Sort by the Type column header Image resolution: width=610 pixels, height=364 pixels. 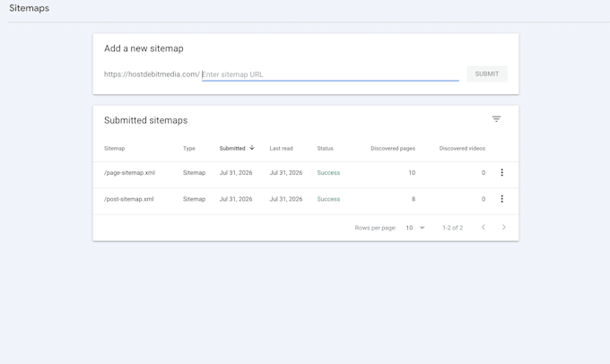[189, 148]
